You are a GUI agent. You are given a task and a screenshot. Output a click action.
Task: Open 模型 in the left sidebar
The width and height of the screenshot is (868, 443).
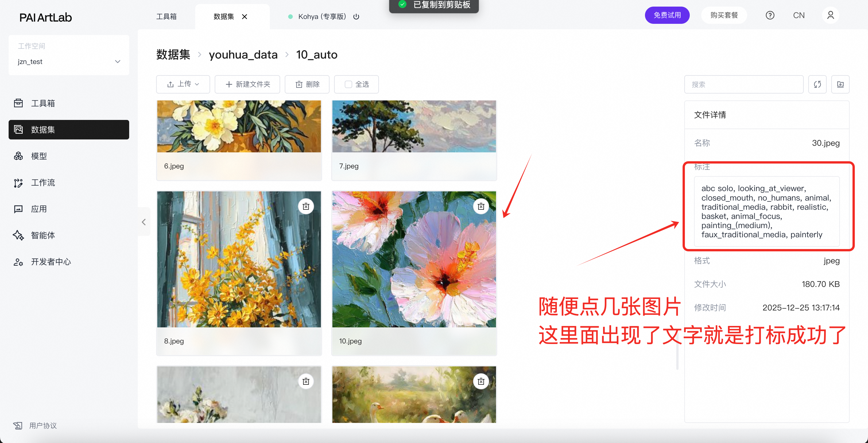[39, 156]
